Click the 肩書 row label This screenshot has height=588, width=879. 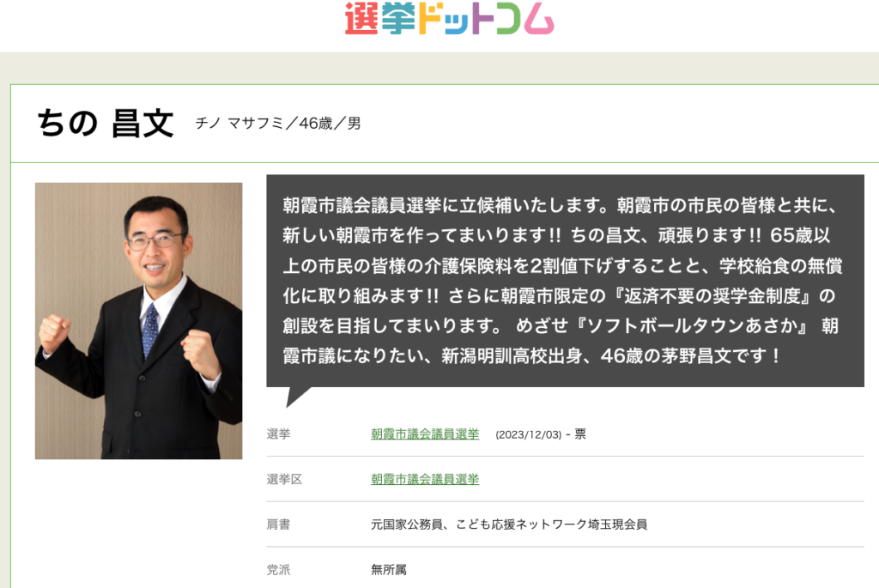[279, 524]
